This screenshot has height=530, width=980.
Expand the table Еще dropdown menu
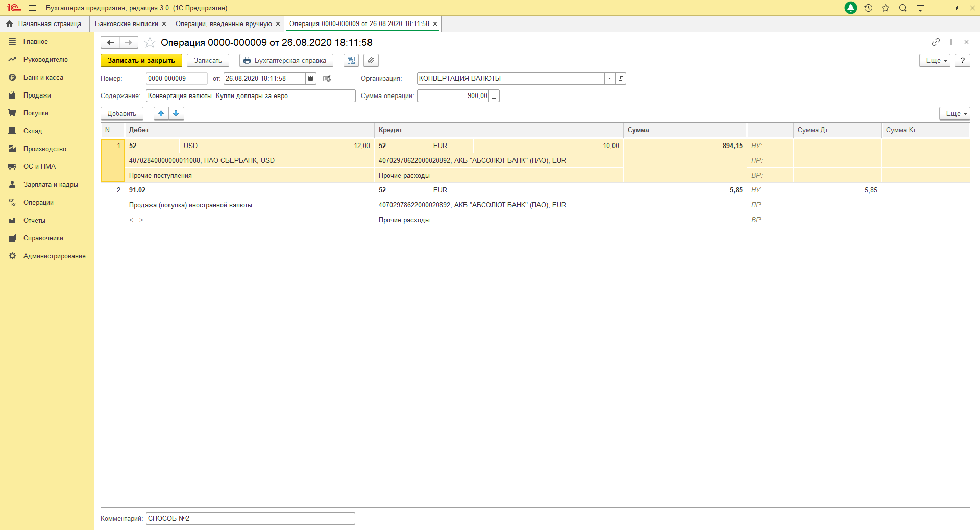[x=954, y=113]
